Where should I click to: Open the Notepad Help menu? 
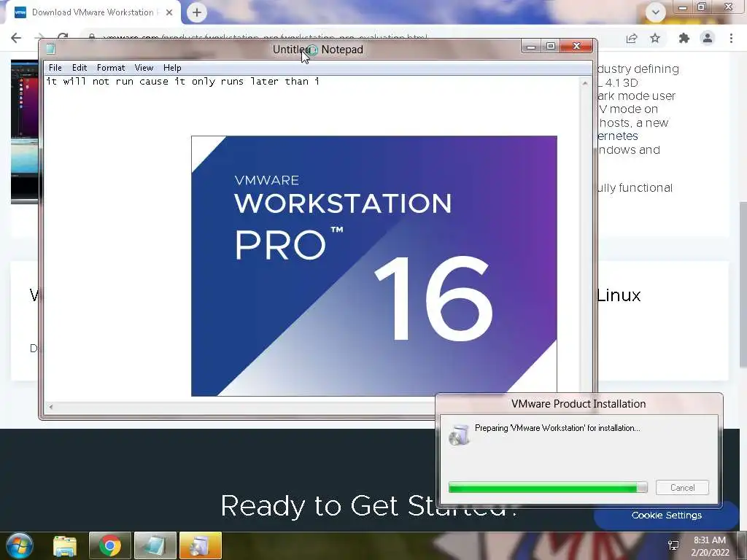172,68
